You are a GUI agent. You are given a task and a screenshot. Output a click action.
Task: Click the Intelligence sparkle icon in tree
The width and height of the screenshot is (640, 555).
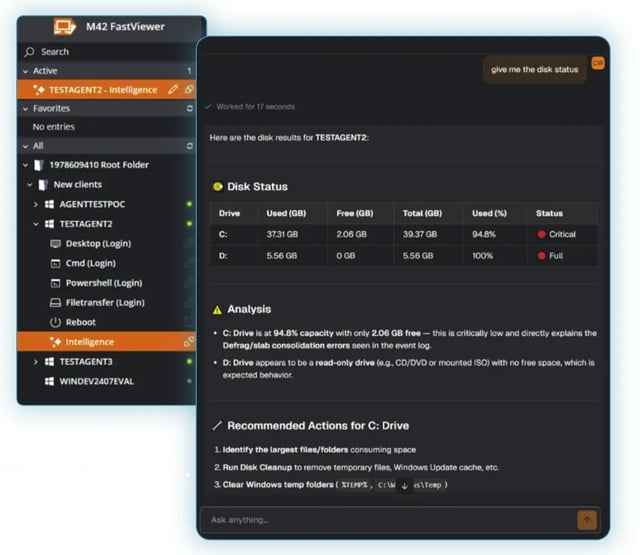point(56,342)
